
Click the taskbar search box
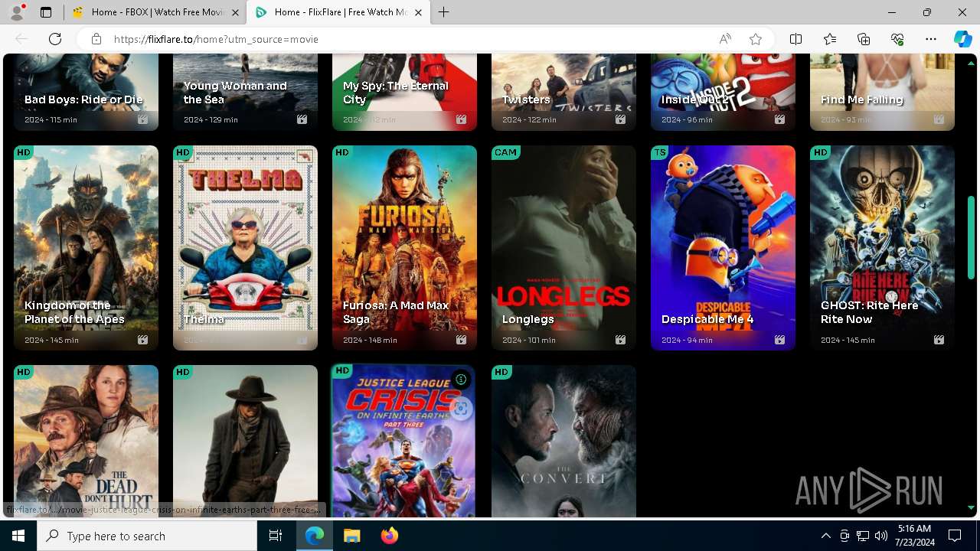click(147, 536)
